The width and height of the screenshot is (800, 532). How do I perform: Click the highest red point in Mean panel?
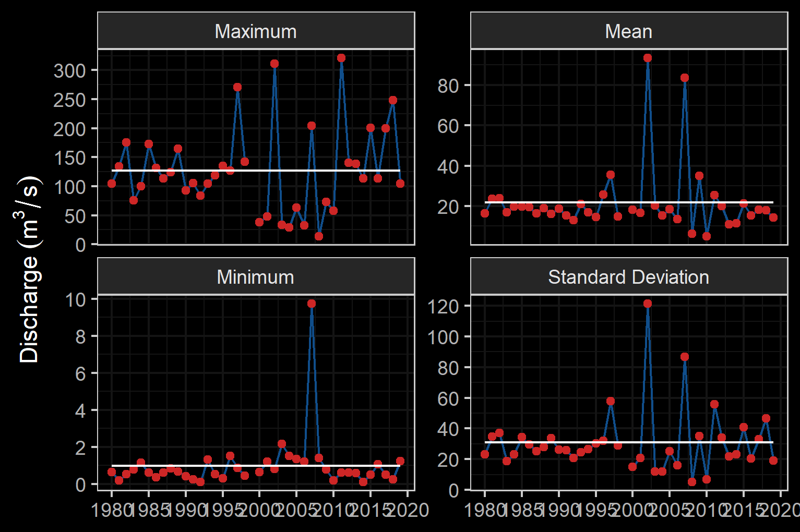(x=648, y=58)
